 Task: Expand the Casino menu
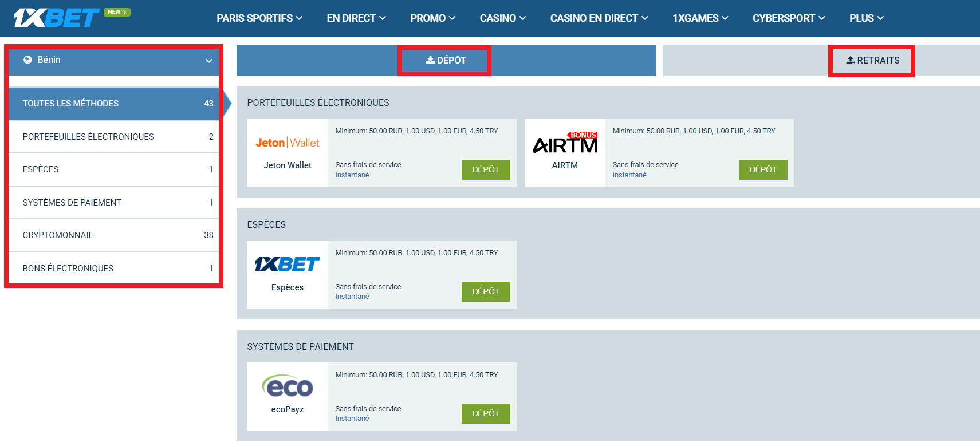(x=503, y=18)
